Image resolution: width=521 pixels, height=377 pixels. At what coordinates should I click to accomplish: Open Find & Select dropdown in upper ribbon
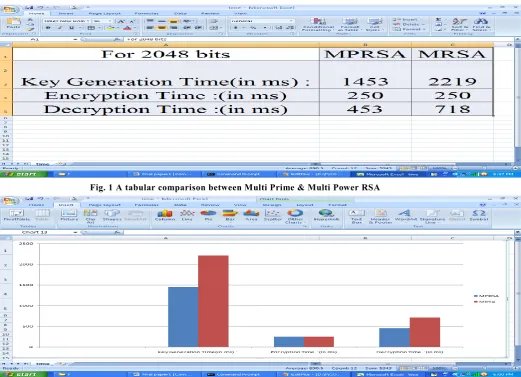coord(481,25)
